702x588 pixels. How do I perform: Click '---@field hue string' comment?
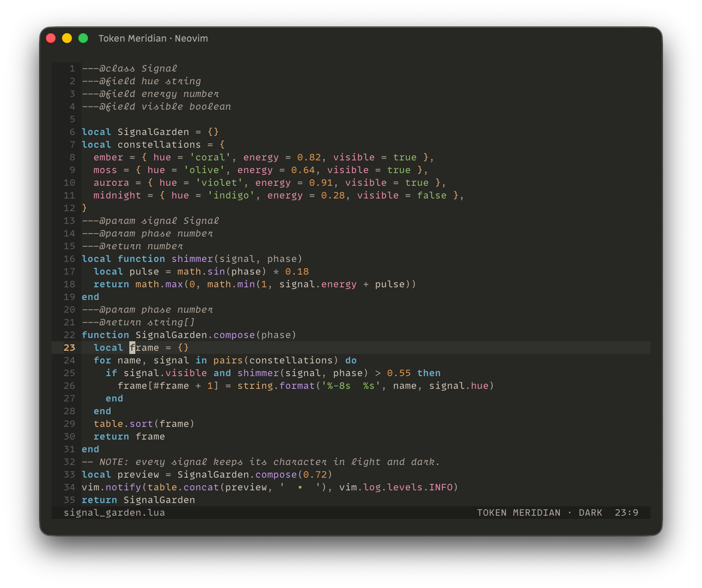tap(141, 81)
